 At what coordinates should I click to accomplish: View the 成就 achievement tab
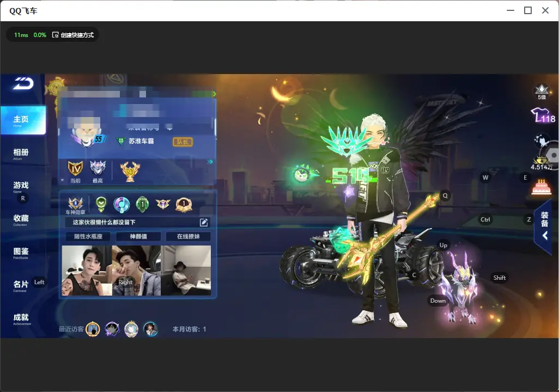coord(21,318)
